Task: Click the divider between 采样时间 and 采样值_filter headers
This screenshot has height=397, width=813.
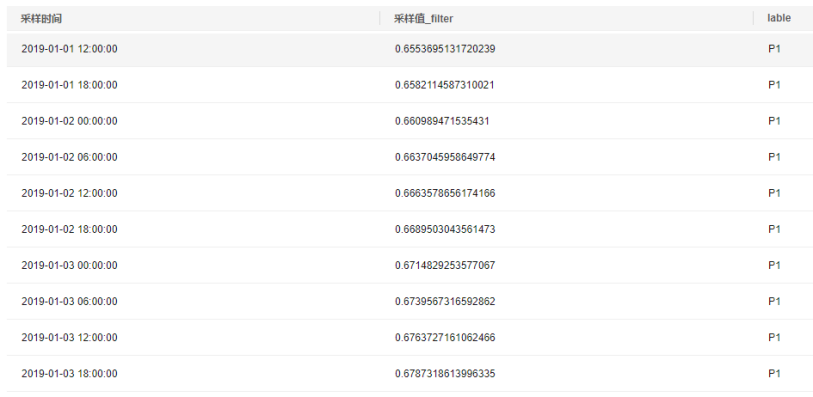Action: [x=380, y=19]
